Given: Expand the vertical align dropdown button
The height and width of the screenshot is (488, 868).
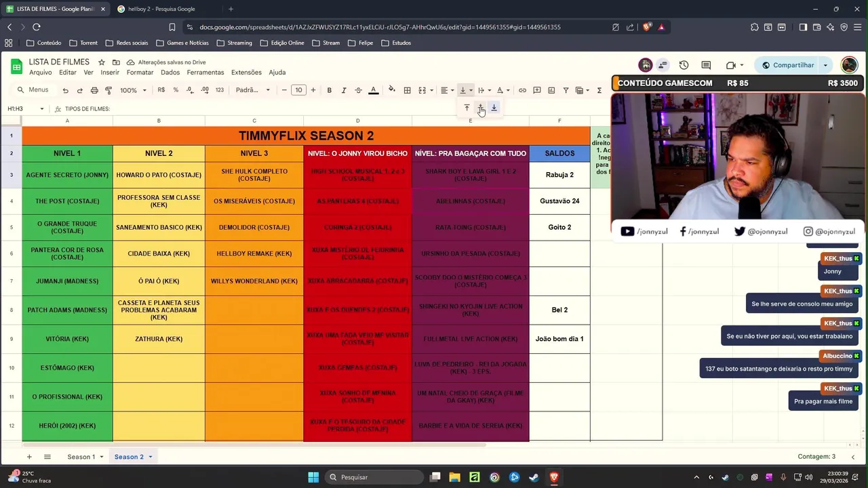Looking at the screenshot, I should [466, 90].
